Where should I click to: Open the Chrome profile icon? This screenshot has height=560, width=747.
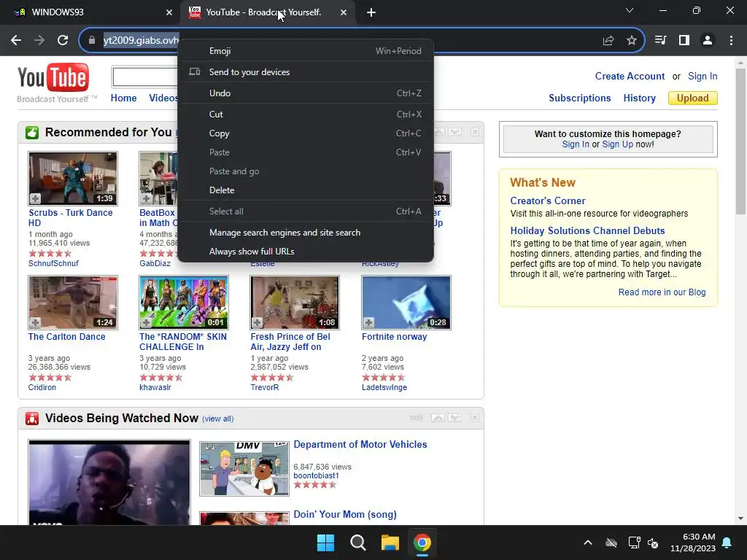coord(708,41)
